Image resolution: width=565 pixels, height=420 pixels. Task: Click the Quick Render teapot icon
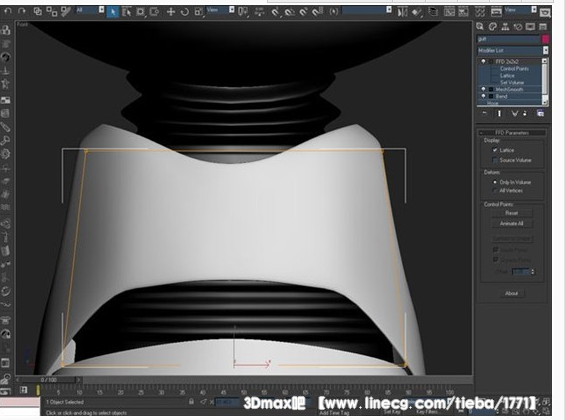click(545, 13)
